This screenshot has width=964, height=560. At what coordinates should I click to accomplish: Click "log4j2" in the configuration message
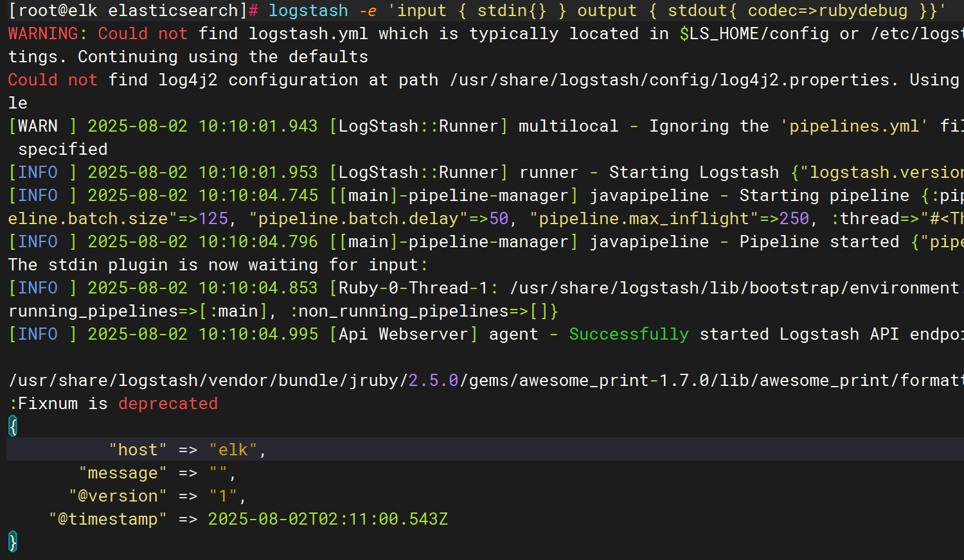188,80
